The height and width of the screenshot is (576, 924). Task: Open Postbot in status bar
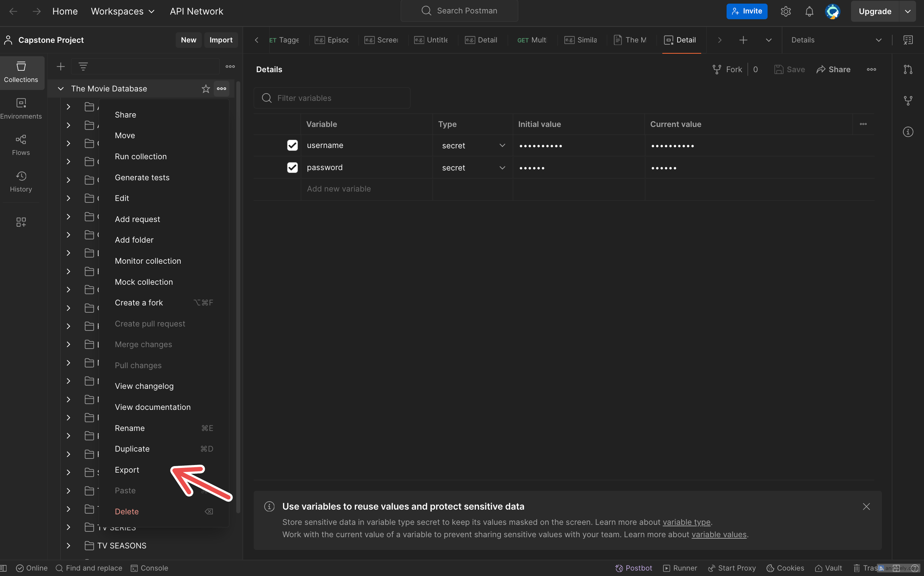(x=634, y=568)
